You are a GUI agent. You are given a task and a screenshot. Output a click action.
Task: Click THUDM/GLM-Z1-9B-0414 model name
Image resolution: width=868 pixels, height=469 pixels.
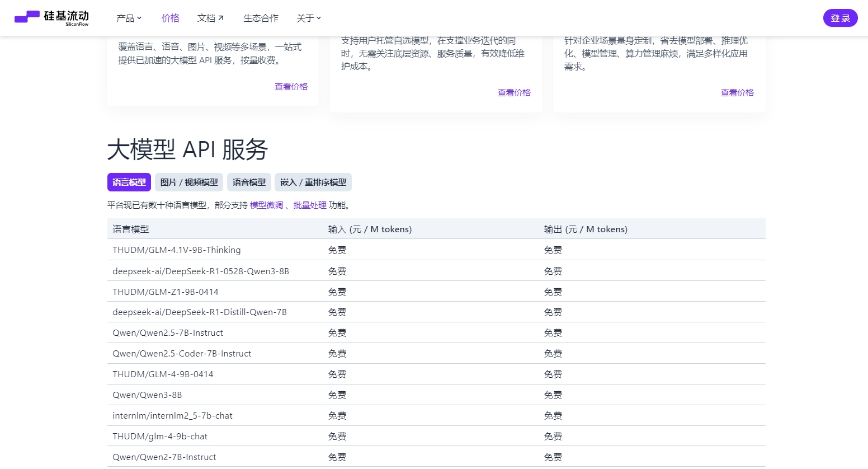(x=166, y=292)
